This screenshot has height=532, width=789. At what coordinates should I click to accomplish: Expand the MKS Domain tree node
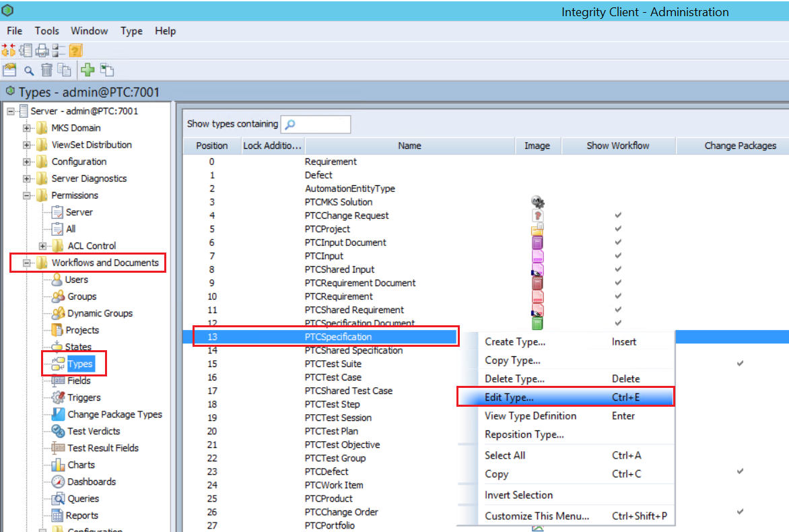point(27,128)
